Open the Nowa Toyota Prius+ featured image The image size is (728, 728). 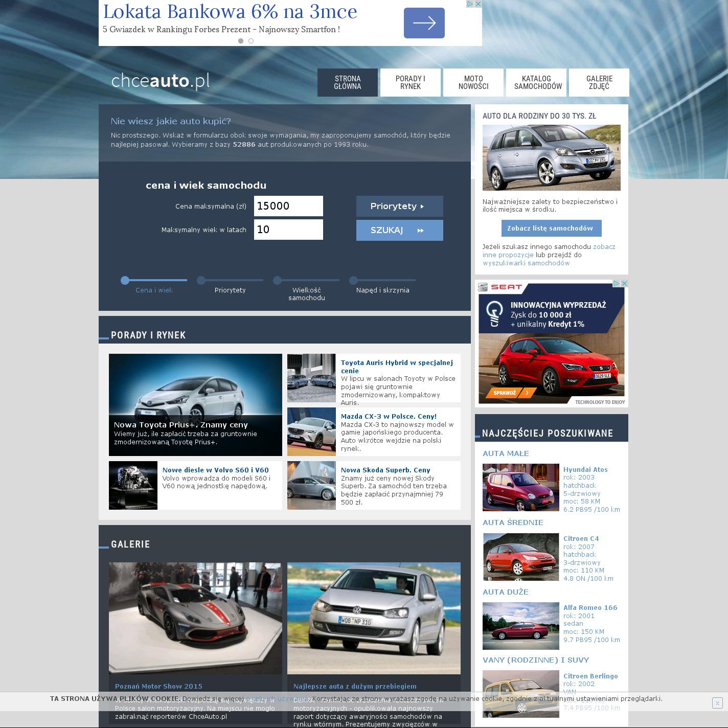pos(195,405)
